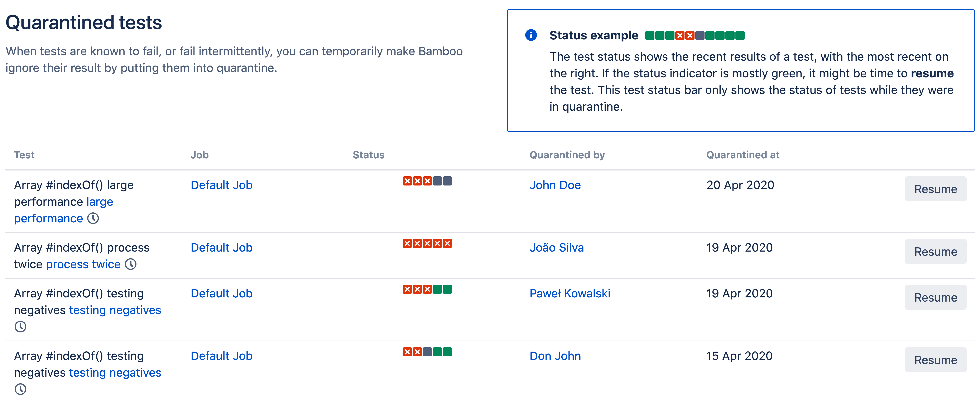Click clock icon next to process twice link

pos(131,264)
